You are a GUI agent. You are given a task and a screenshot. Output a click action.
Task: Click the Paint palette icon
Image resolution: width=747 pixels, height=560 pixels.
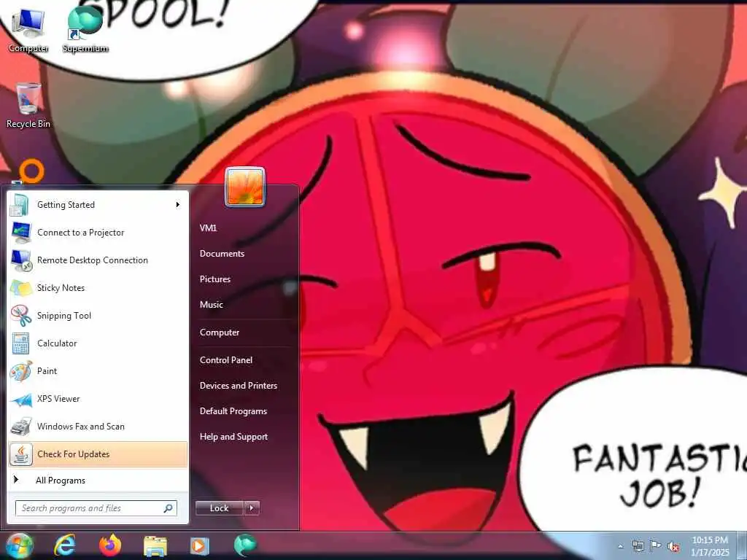tap(20, 371)
